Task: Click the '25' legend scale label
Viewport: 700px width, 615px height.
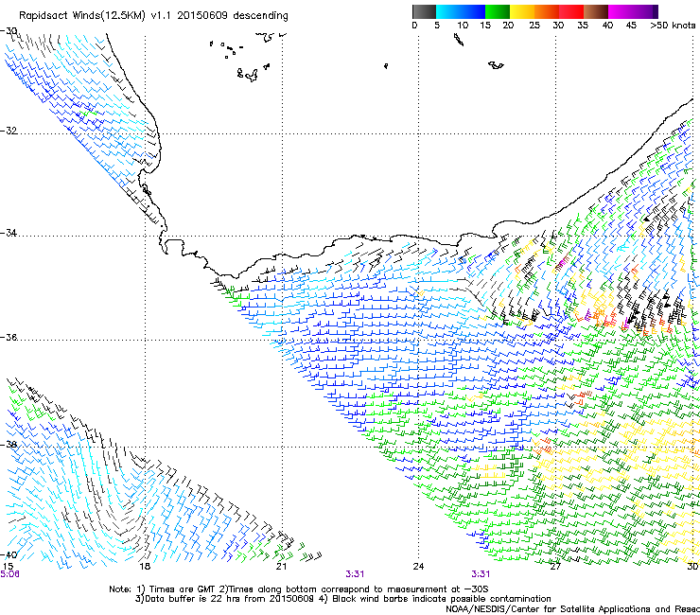Action: tap(534, 26)
